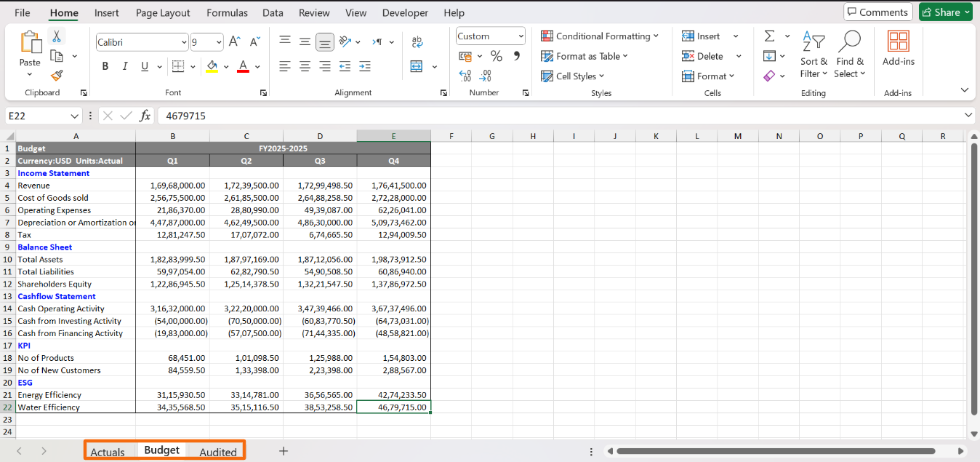Click the Name Box showing E22
The image size is (980, 462).
point(36,116)
